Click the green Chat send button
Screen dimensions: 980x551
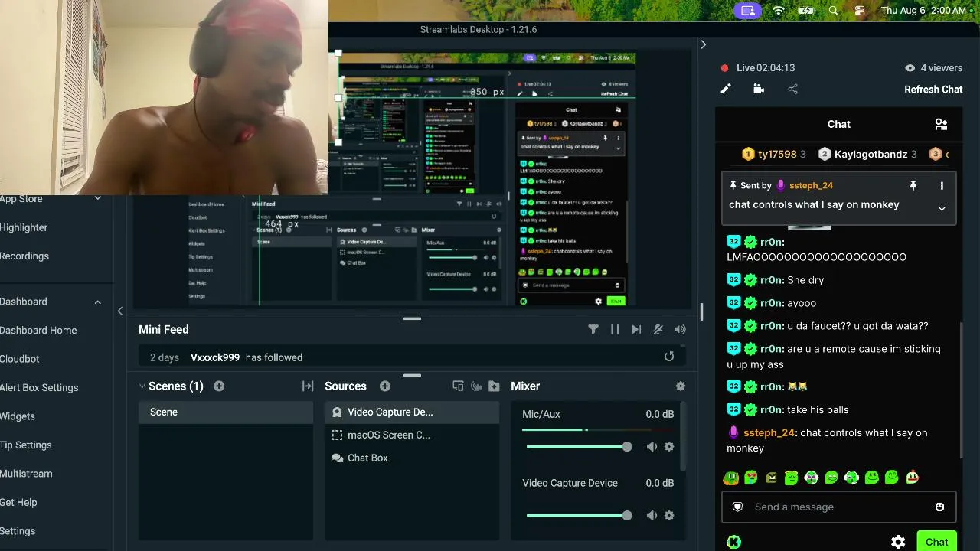coord(937,542)
